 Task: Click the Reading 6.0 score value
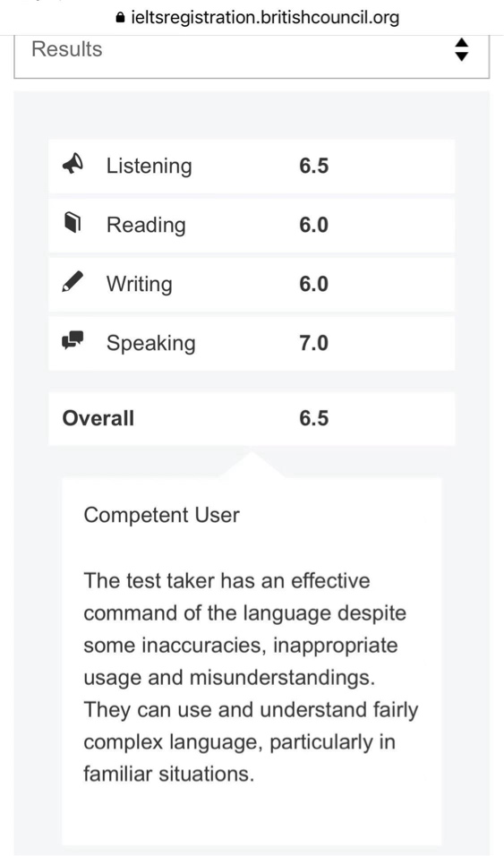[314, 225]
